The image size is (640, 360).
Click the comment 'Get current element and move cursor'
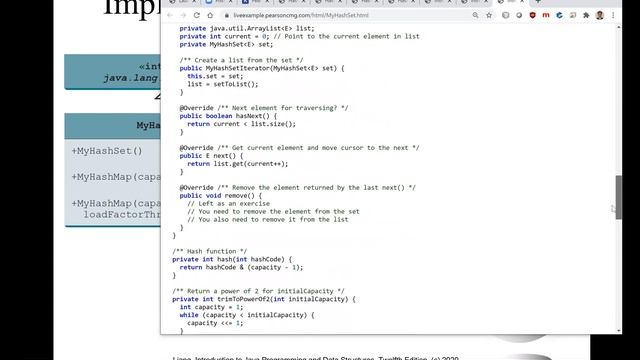[318, 148]
